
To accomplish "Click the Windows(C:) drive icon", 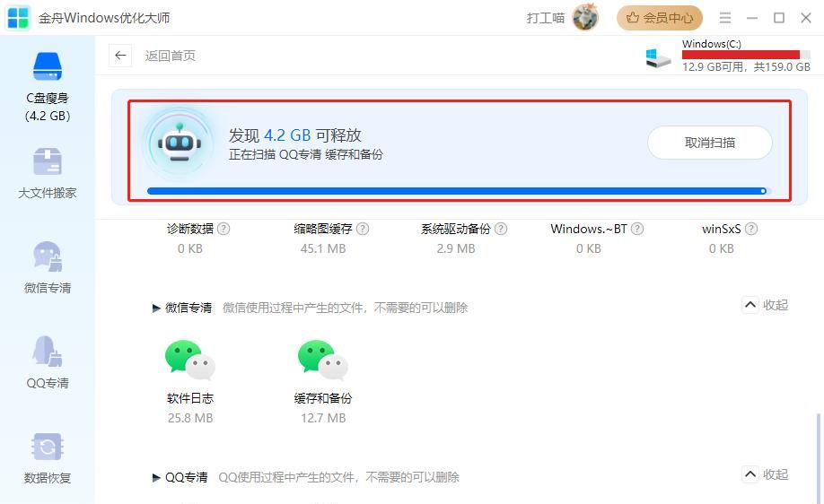I will tap(658, 57).
